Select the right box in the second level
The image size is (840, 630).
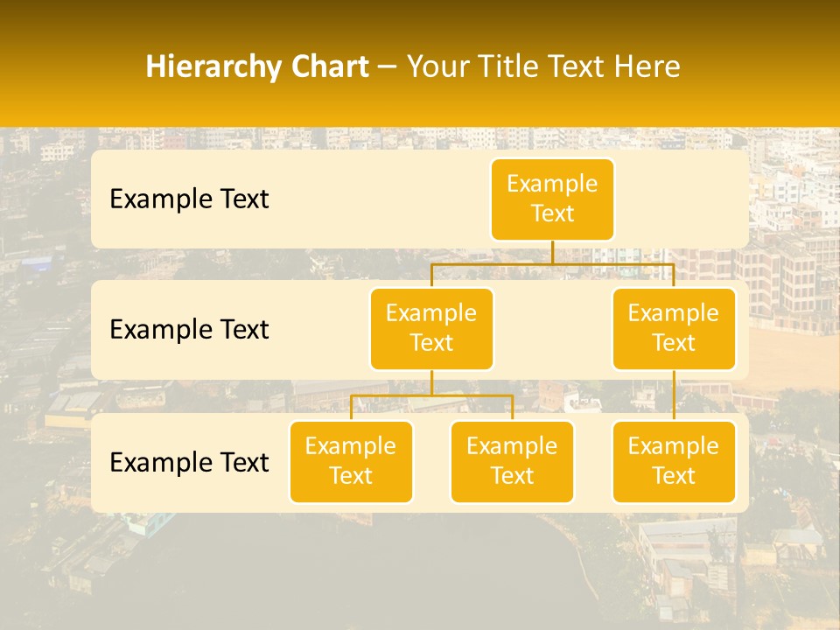pos(674,328)
